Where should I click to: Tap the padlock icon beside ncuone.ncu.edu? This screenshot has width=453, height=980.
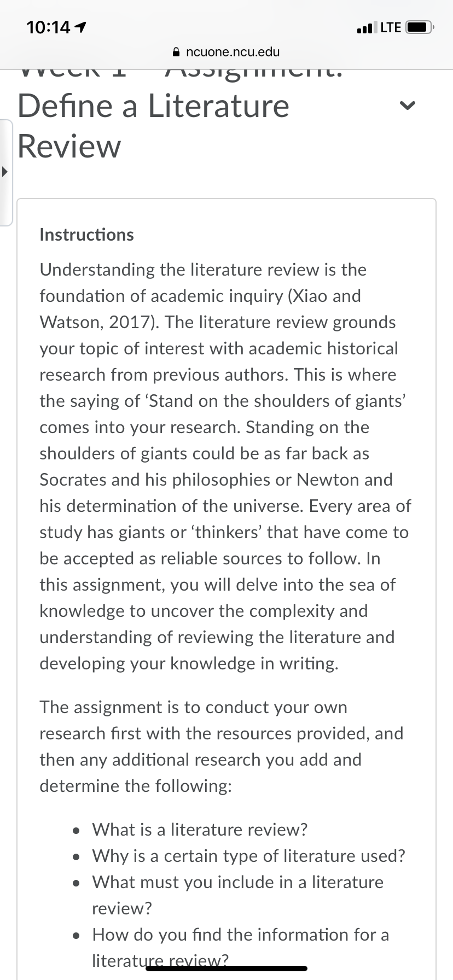coord(176,52)
